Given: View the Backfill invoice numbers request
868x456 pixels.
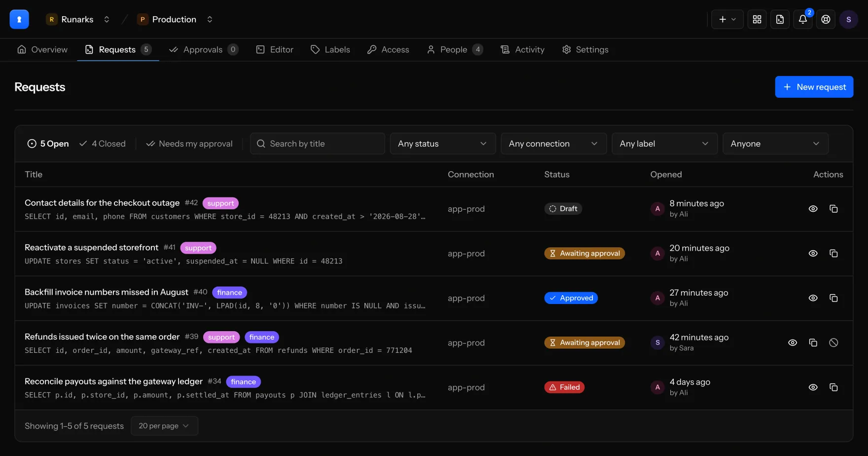Looking at the screenshot, I should [x=813, y=298].
